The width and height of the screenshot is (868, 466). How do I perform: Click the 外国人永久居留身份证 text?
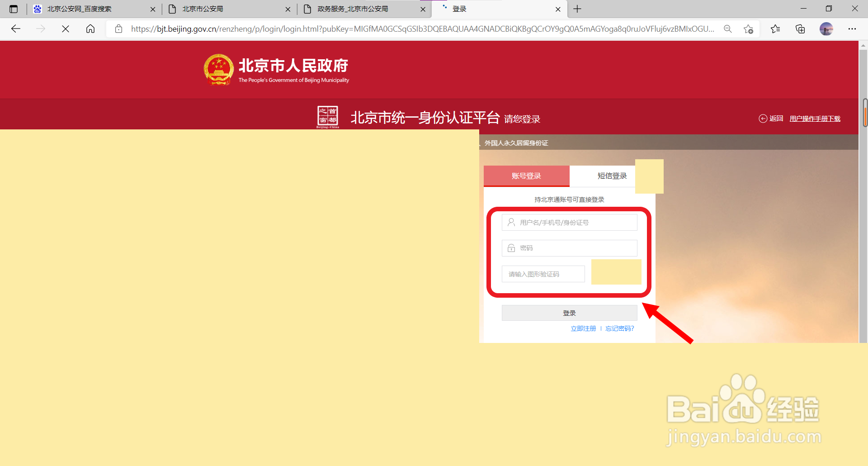pyautogui.click(x=516, y=143)
